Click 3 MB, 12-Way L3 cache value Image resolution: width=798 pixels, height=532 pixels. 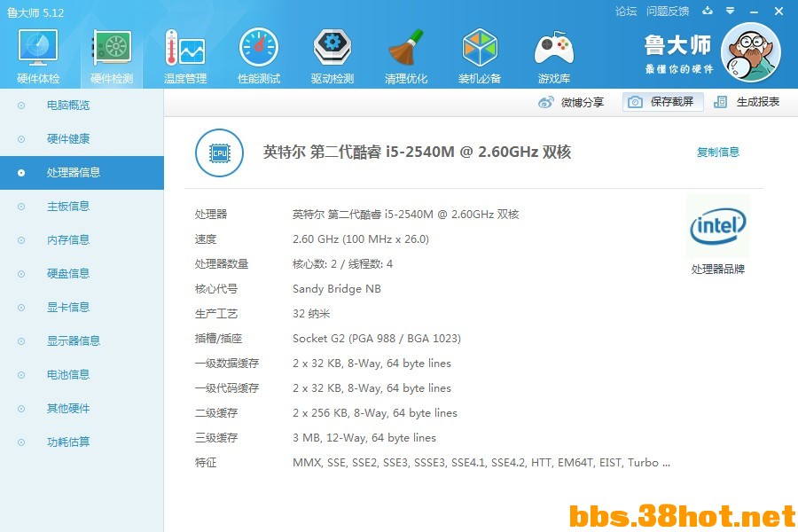[364, 438]
